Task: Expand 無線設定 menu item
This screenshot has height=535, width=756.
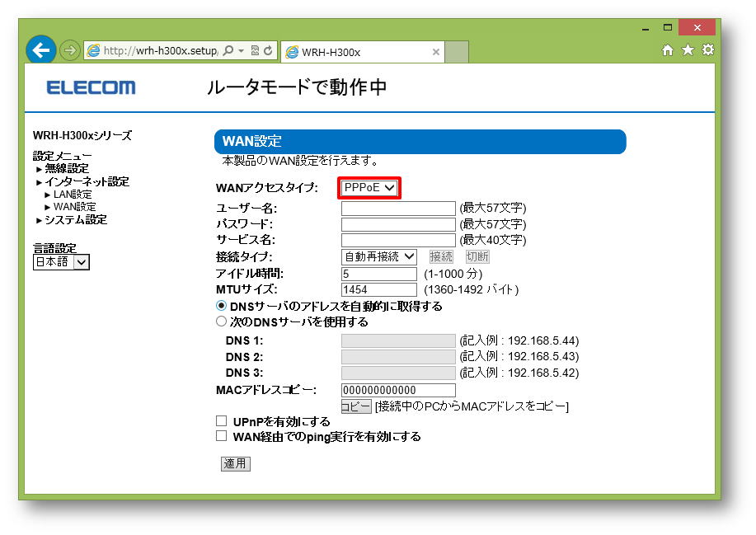Action: pos(67,169)
